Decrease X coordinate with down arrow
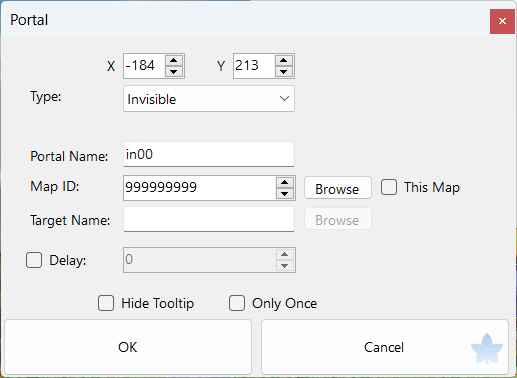 click(174, 72)
